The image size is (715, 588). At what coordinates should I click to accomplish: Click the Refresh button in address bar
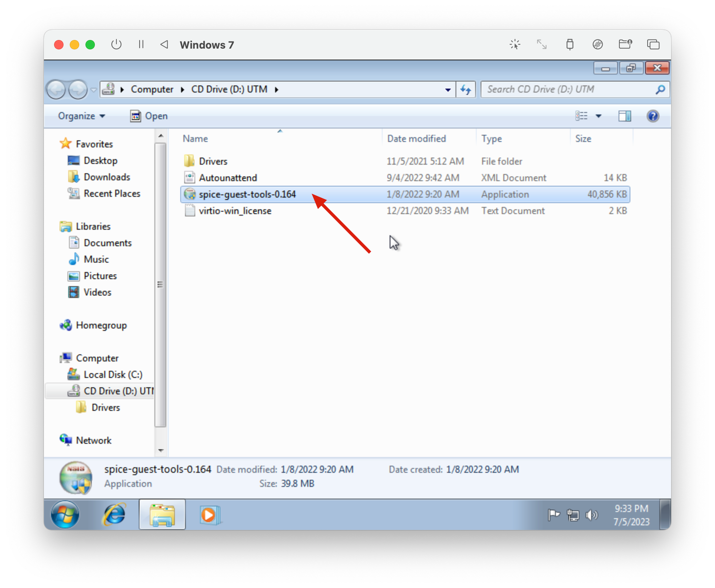(466, 89)
